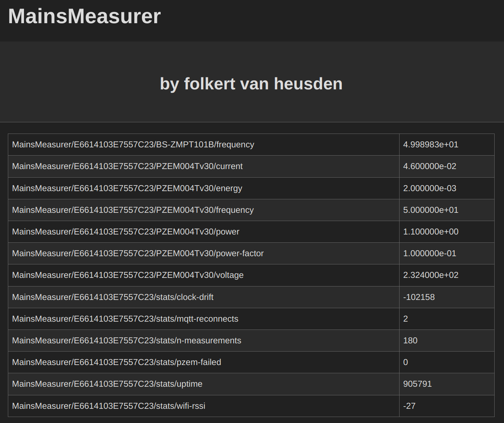Screen dimensions: 504x423
Task: Click the stats/wifi-rssi topic cell
Action: click(204, 406)
